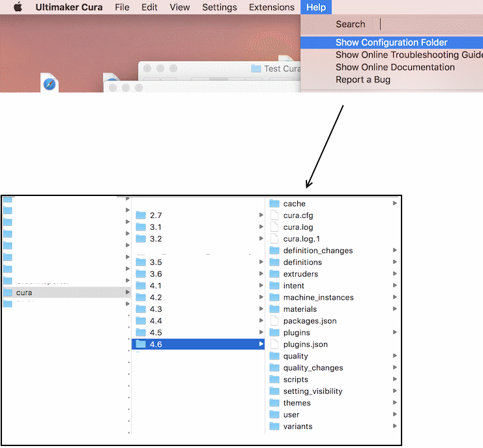Click the cache folder icon
This screenshot has height=448, width=483.
pyautogui.click(x=274, y=203)
